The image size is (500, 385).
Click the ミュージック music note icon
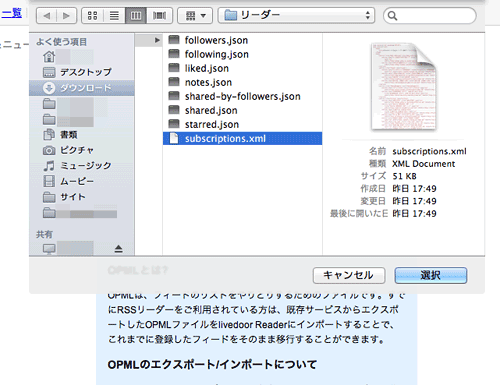pyautogui.click(x=49, y=166)
